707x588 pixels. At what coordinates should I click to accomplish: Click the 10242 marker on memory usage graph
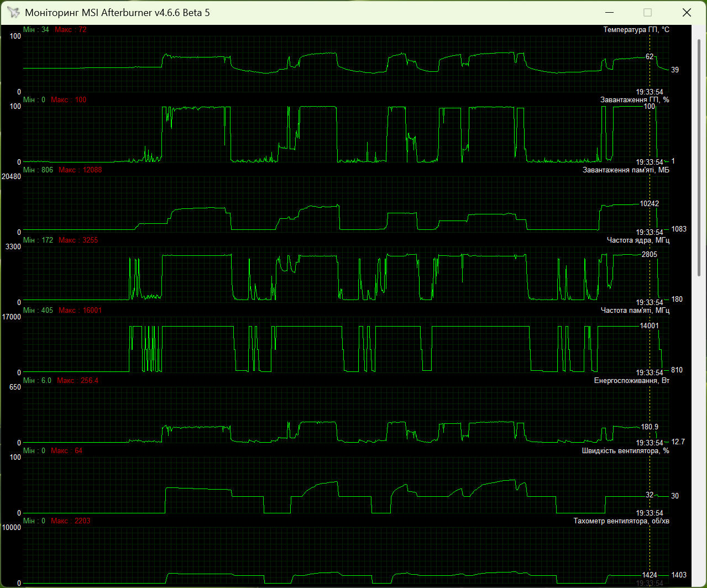point(649,203)
